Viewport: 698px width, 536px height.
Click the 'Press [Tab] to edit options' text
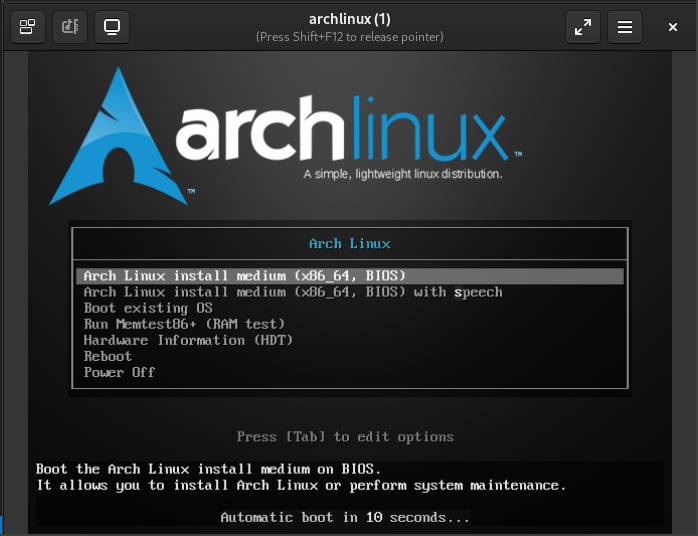point(345,437)
